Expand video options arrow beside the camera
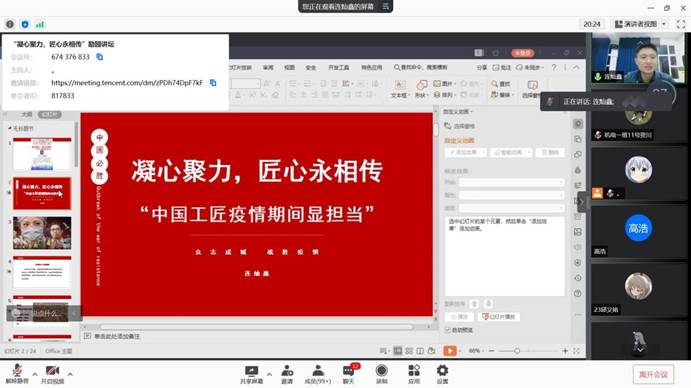This screenshot has height=388, width=691. tap(70, 374)
